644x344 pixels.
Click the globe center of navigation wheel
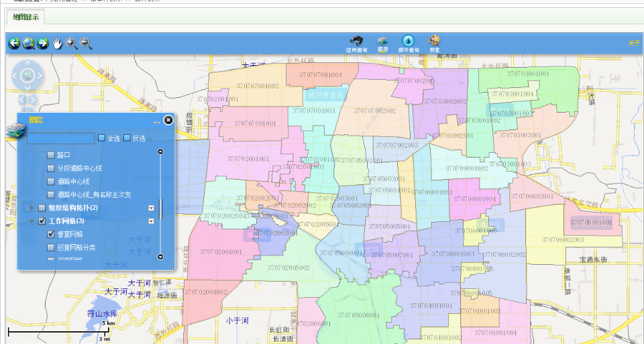[27, 76]
